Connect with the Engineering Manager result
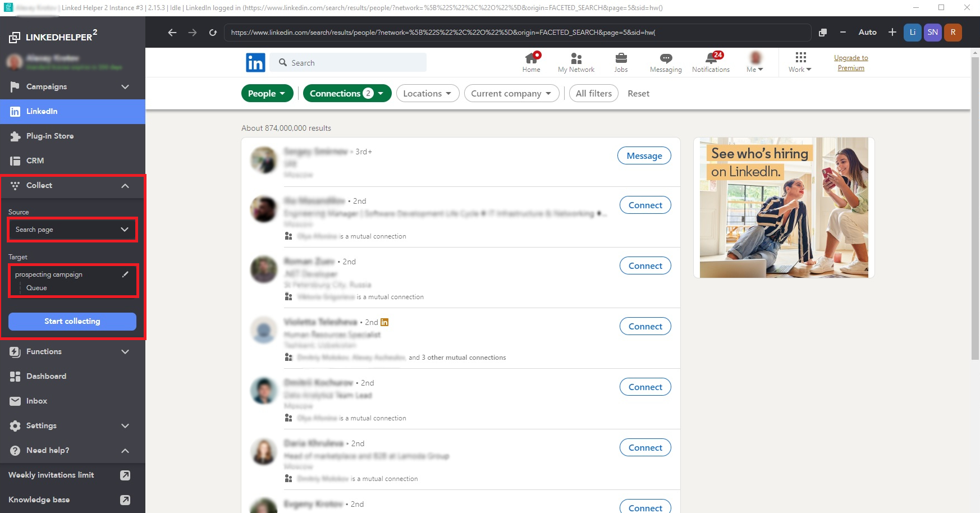The image size is (980, 513). [x=645, y=205]
